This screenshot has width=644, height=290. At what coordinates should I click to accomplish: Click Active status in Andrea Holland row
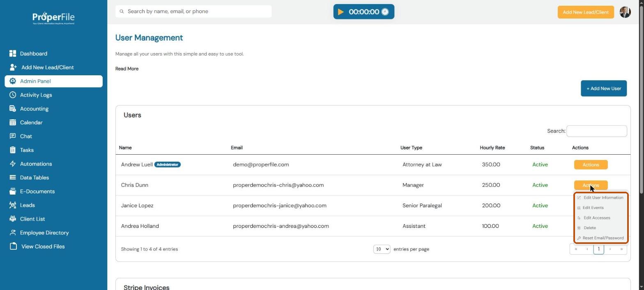(x=540, y=226)
